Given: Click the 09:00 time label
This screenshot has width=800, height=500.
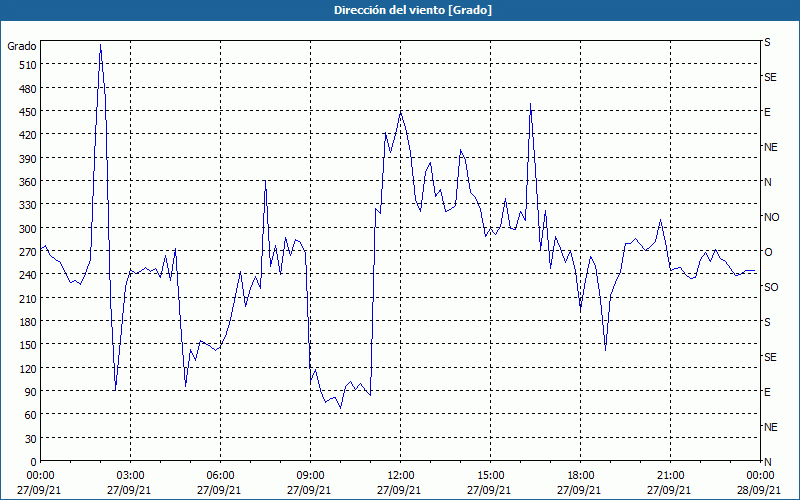Looking at the screenshot, I should 310,476.
